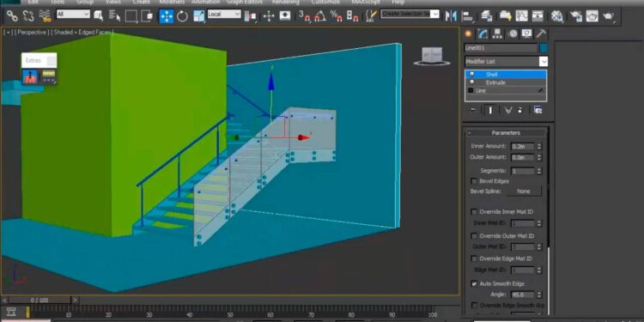The height and width of the screenshot is (322, 644).
Task: Open Hierarchy tab in command panel
Action: pos(497,33)
